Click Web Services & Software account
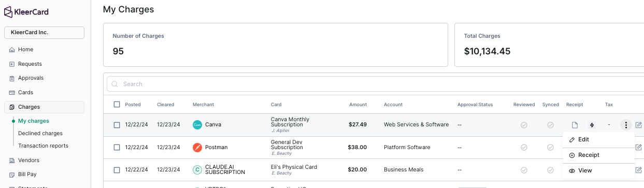The width and height of the screenshot is (644, 188). tap(416, 125)
